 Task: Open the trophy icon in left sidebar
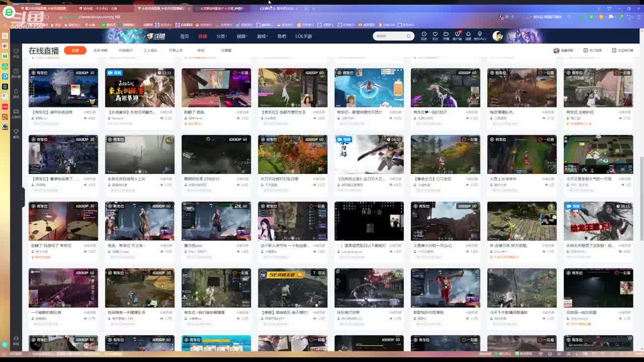16,132
